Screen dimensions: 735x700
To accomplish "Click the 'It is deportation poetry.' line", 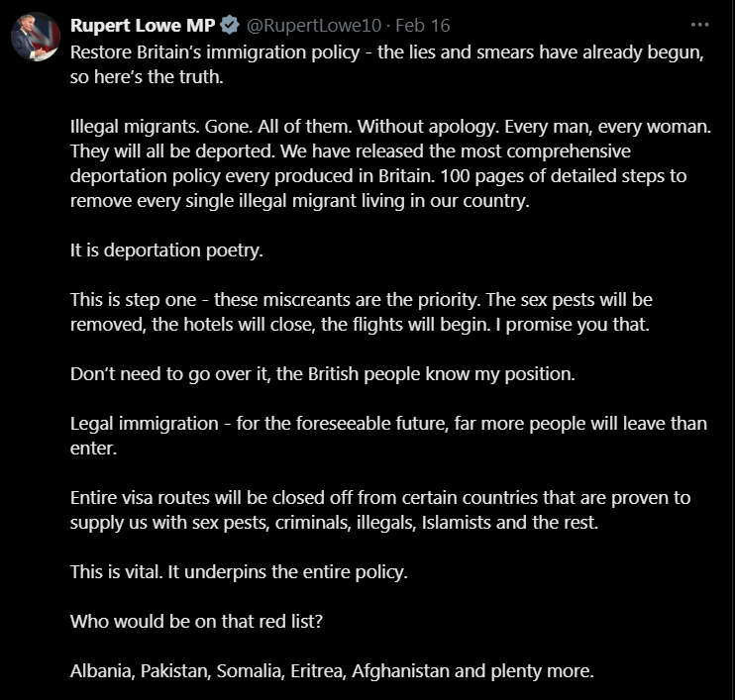I will click(x=166, y=250).
